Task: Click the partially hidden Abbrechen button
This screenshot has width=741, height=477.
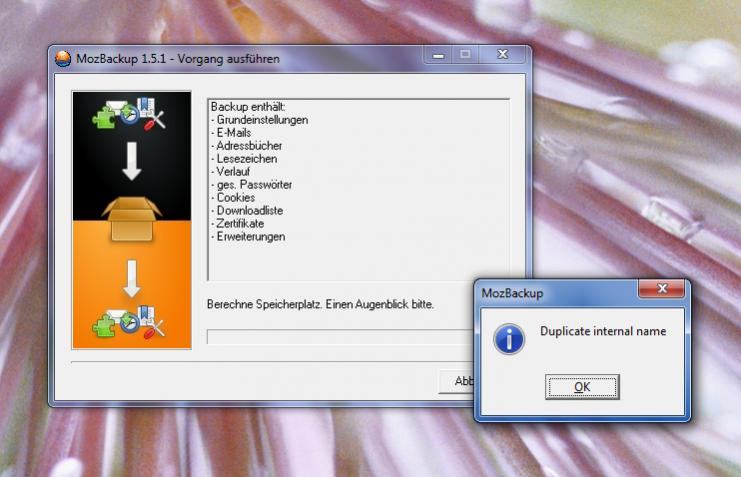Action: click(457, 381)
